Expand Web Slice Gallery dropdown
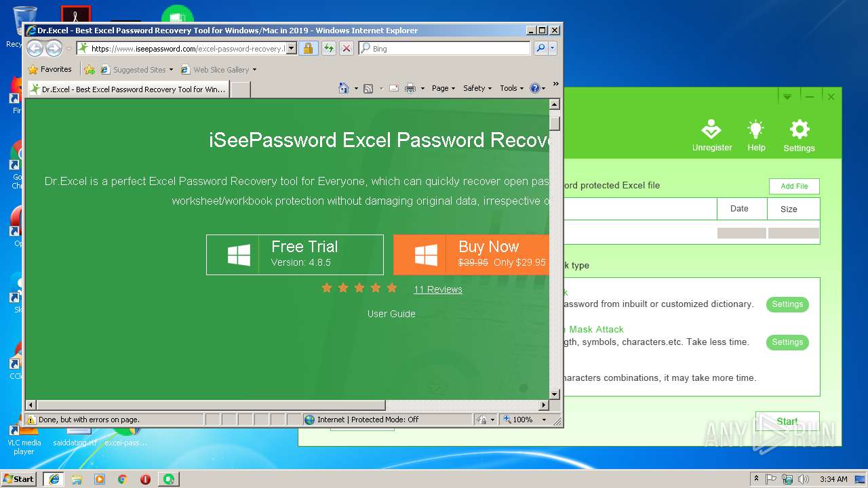Image resolution: width=868 pixels, height=488 pixels. [x=254, y=69]
